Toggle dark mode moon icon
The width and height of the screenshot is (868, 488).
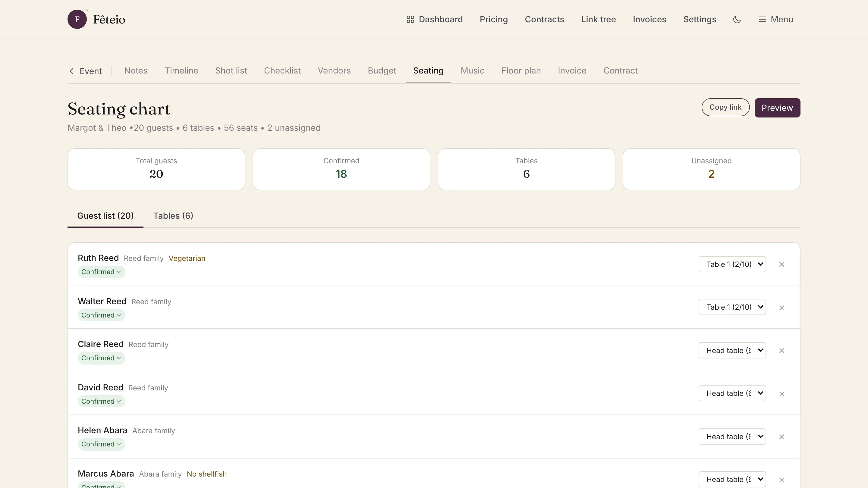point(737,19)
